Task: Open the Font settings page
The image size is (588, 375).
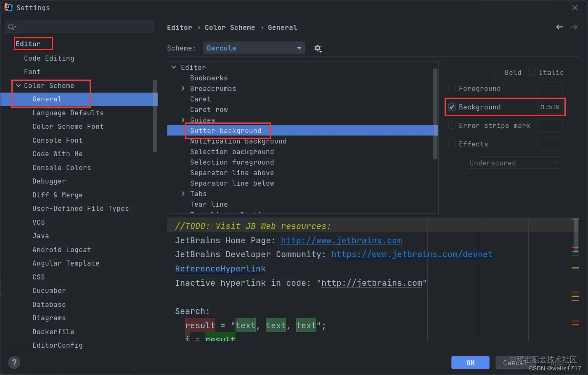Action: pyautogui.click(x=32, y=72)
